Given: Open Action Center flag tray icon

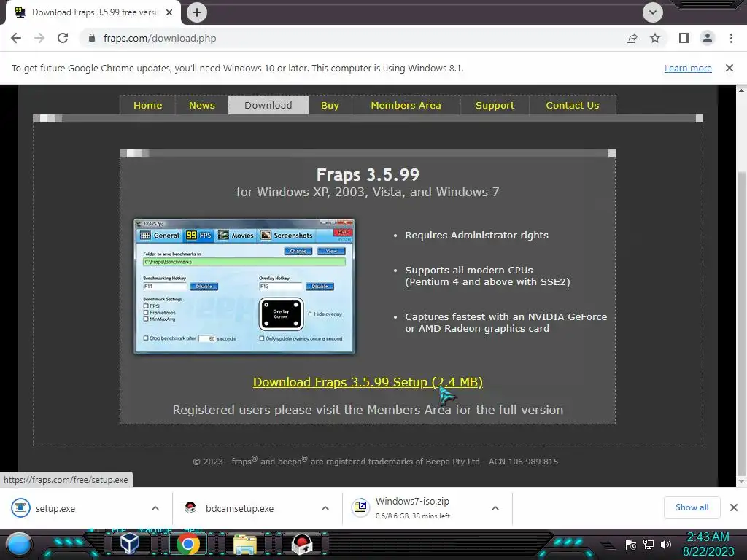Looking at the screenshot, I should [631, 545].
